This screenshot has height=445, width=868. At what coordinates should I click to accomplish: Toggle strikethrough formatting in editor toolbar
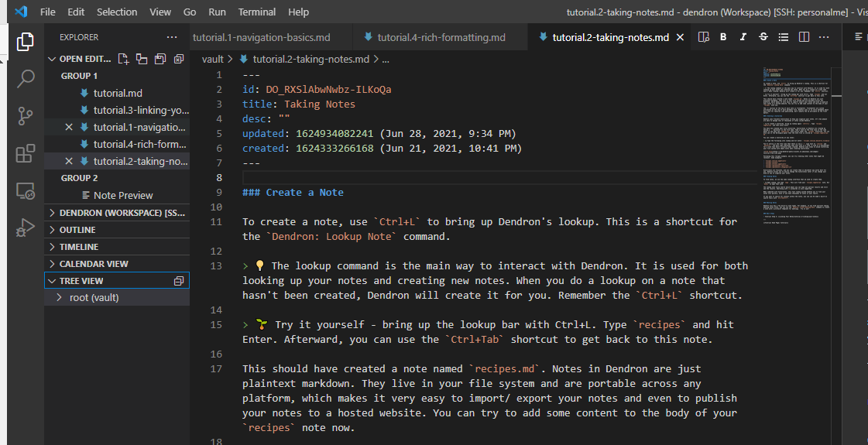(763, 37)
